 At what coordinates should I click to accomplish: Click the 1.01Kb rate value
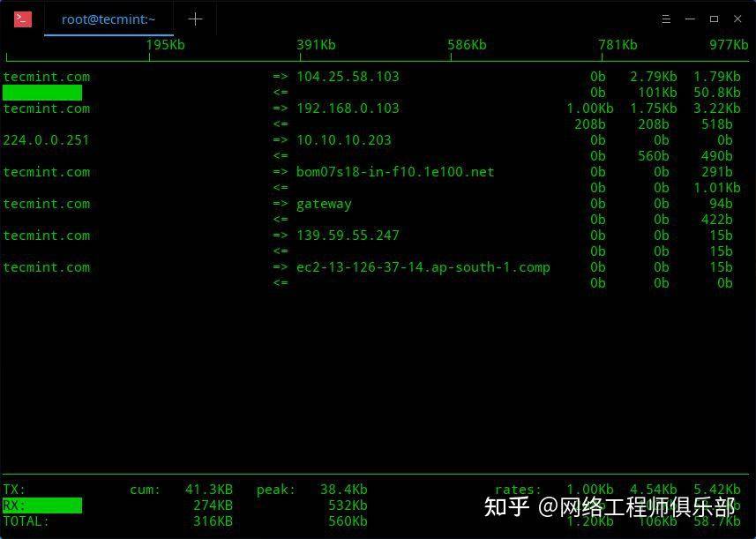coord(717,188)
